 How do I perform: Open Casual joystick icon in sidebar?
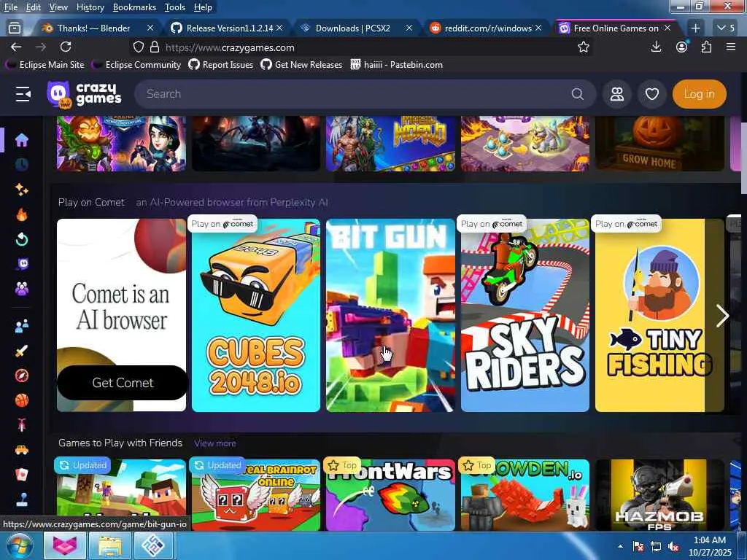[22, 499]
